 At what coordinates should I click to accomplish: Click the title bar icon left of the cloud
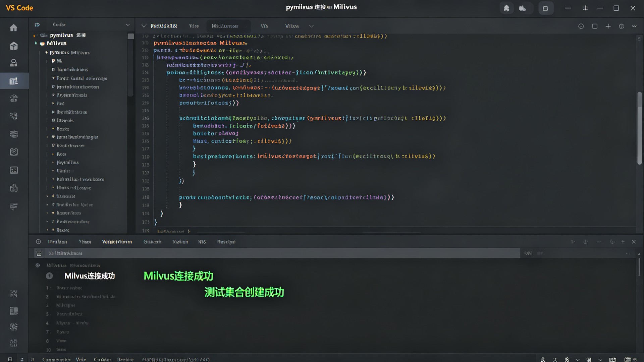click(x=506, y=8)
